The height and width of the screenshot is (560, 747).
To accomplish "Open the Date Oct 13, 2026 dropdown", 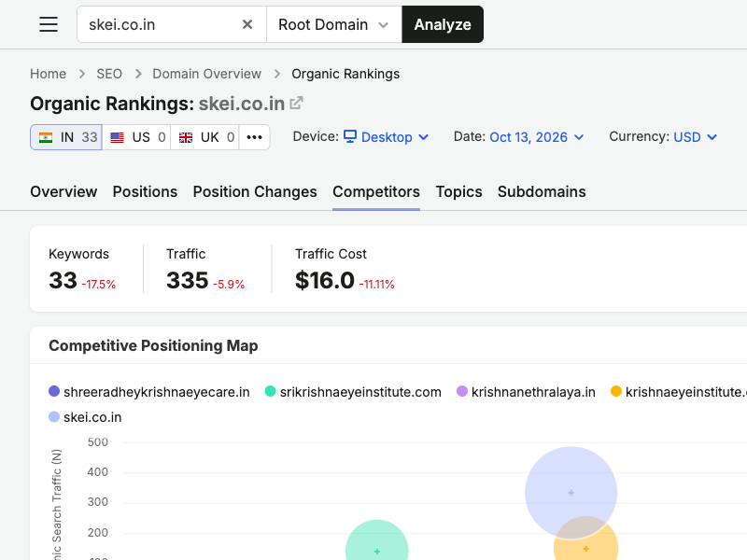I will pyautogui.click(x=536, y=137).
